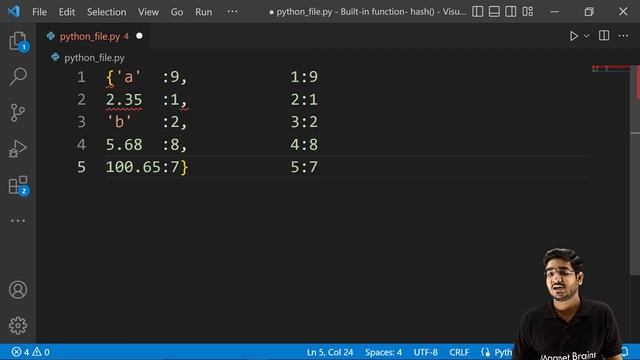Click the 100.65 key in code
This screenshot has width=640, height=360.
click(133, 167)
